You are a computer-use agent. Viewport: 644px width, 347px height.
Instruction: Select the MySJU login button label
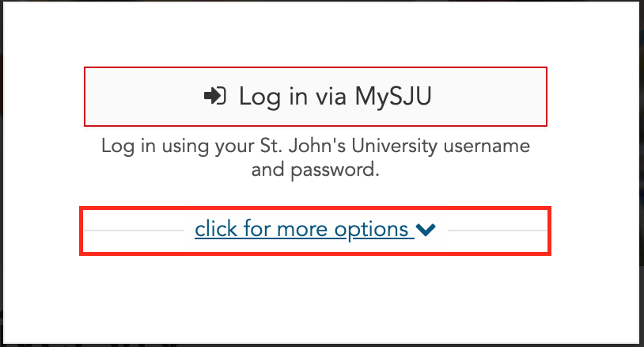(335, 97)
